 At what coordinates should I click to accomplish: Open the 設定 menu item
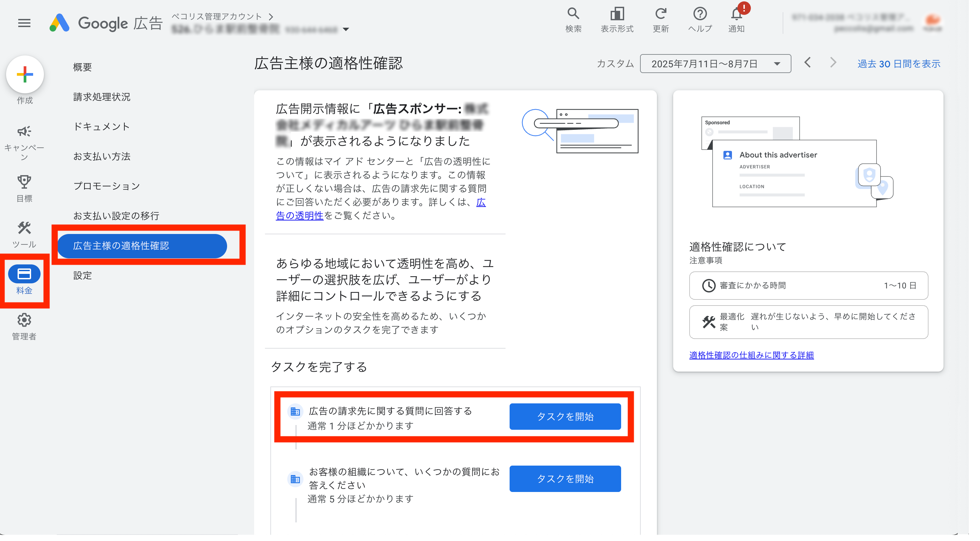pos(82,275)
